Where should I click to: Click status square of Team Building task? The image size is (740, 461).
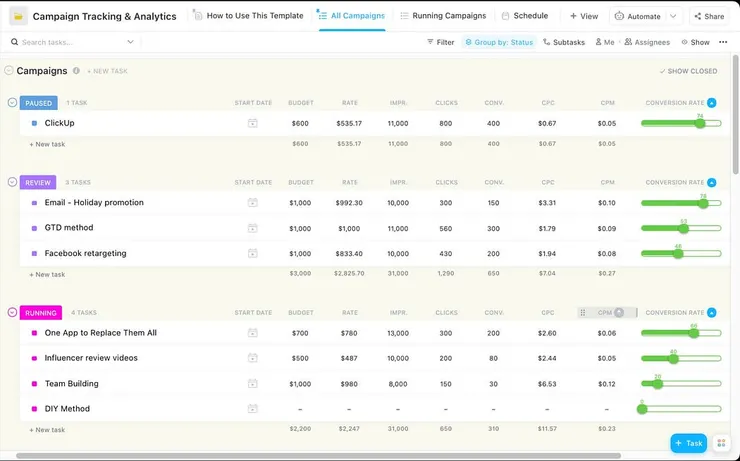tap(34, 384)
